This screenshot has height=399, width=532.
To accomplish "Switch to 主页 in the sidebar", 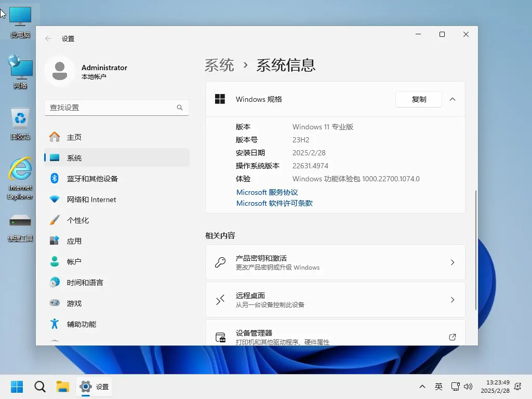I will pos(55,137).
